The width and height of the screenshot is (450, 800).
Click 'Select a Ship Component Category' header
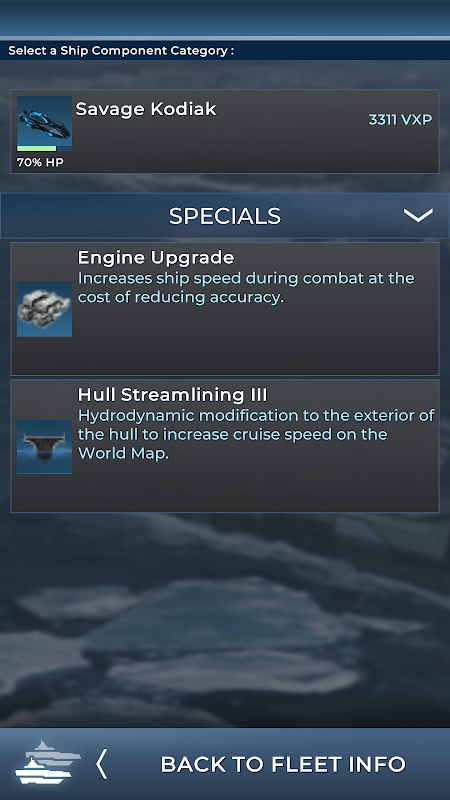click(x=121, y=51)
